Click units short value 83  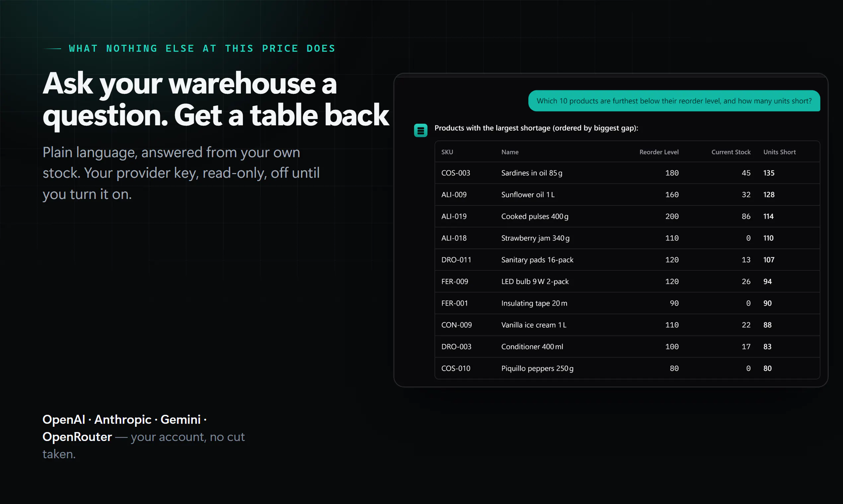pos(768,347)
